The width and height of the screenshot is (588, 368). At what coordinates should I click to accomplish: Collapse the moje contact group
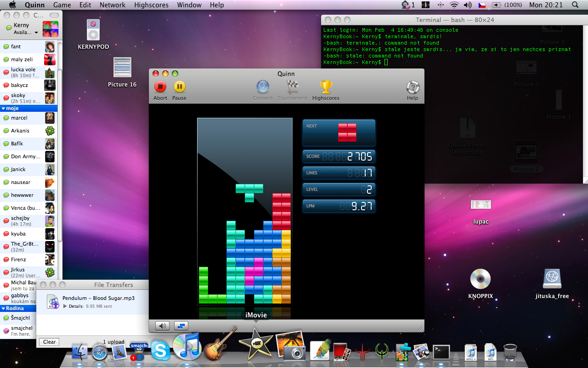point(3,109)
